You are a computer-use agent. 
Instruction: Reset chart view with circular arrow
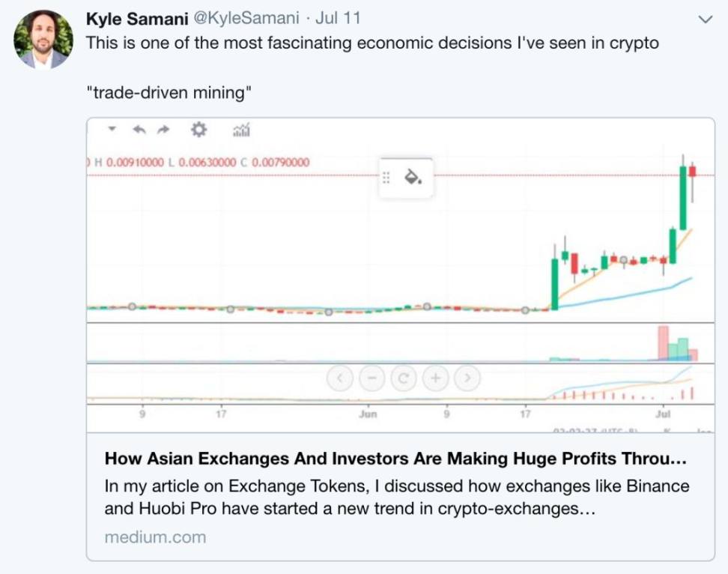click(x=403, y=378)
